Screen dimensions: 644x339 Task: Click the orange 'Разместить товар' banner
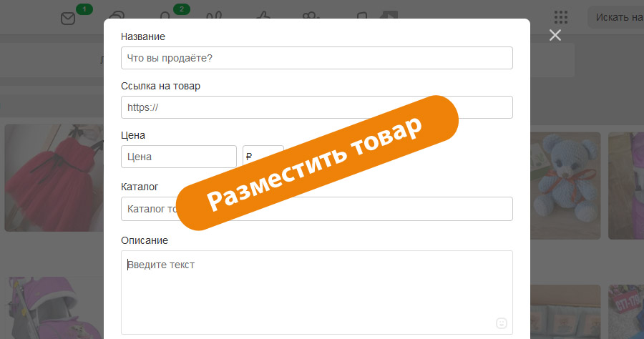[x=317, y=163]
